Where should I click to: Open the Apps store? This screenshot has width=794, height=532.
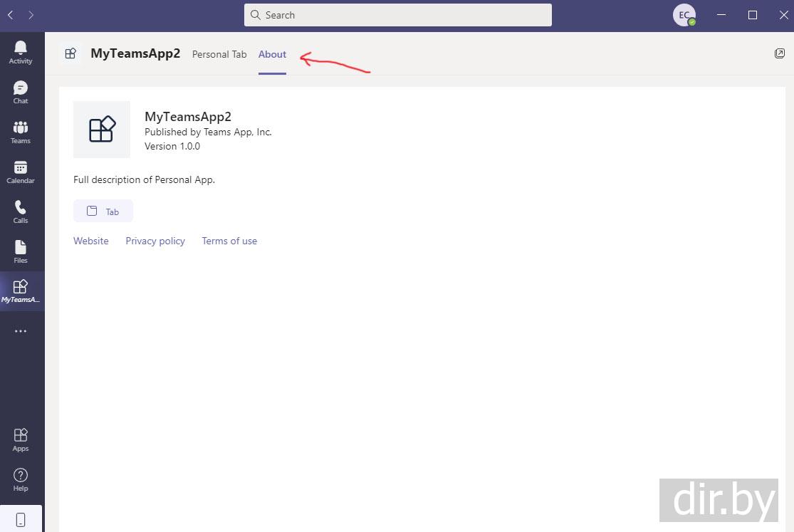tap(21, 439)
